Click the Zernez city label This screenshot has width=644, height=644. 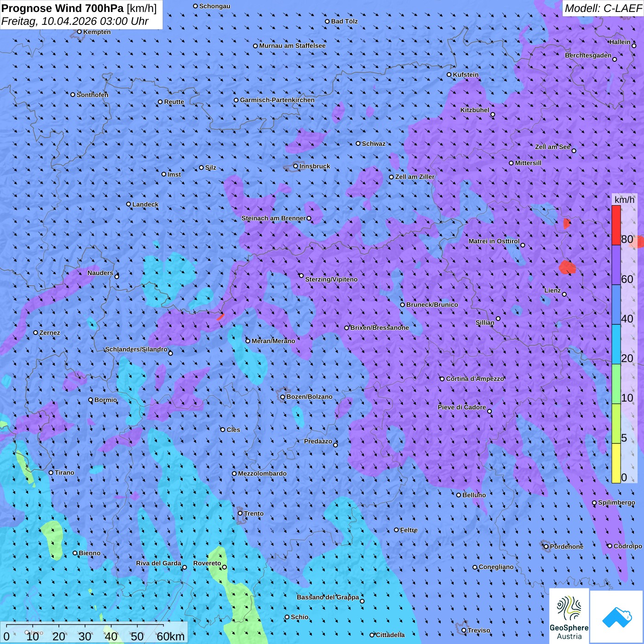coord(50,333)
